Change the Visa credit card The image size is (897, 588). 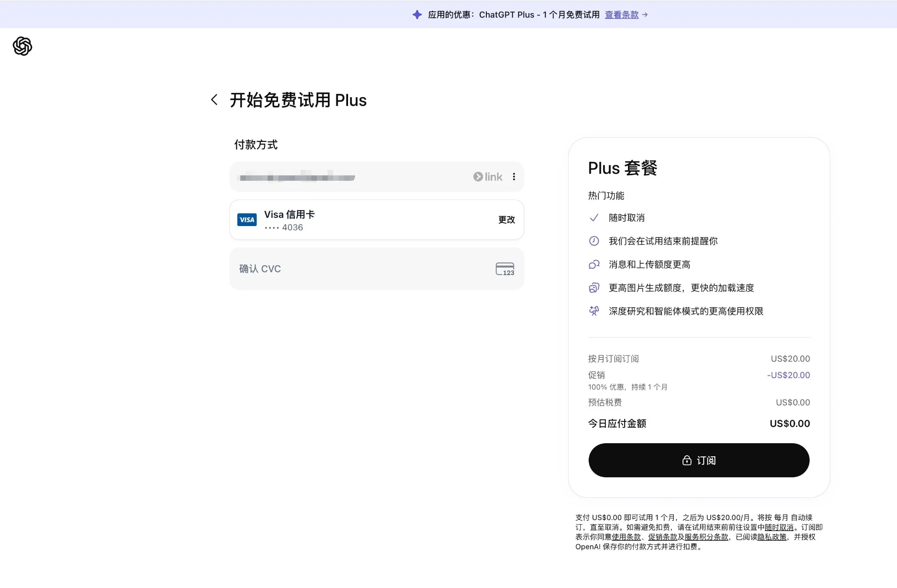click(506, 220)
